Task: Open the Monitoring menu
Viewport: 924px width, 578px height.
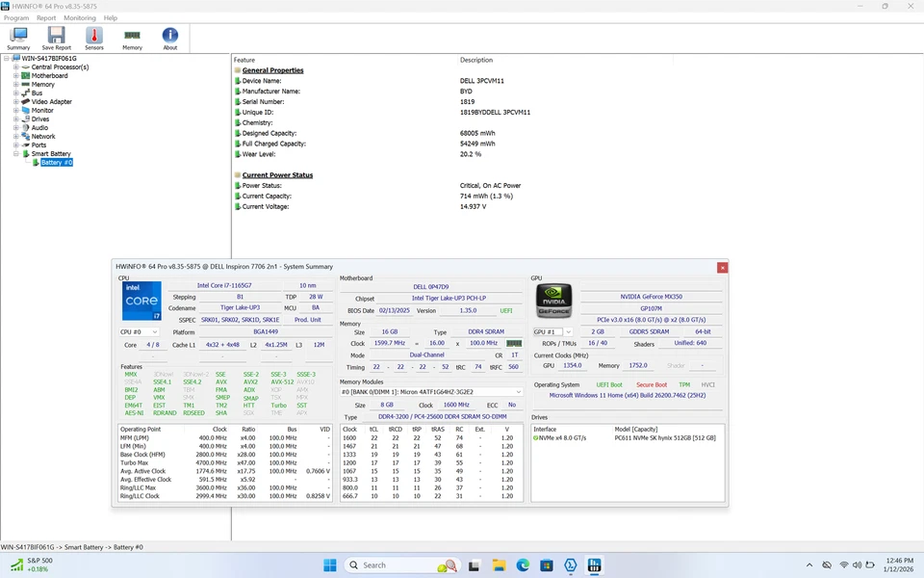Action: 80,16
